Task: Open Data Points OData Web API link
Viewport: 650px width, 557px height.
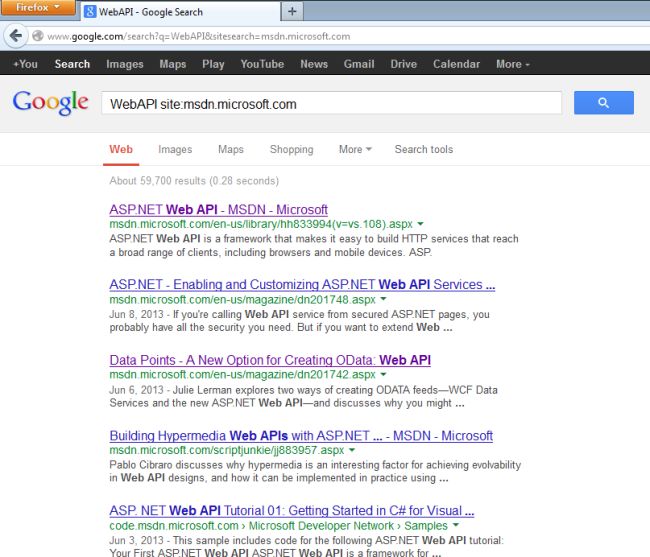Action: pyautogui.click(x=270, y=360)
